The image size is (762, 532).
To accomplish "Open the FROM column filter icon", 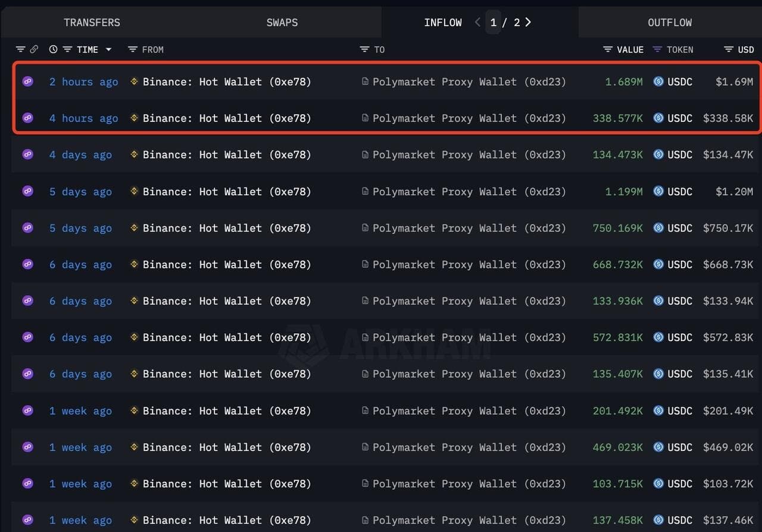I will click(x=132, y=49).
